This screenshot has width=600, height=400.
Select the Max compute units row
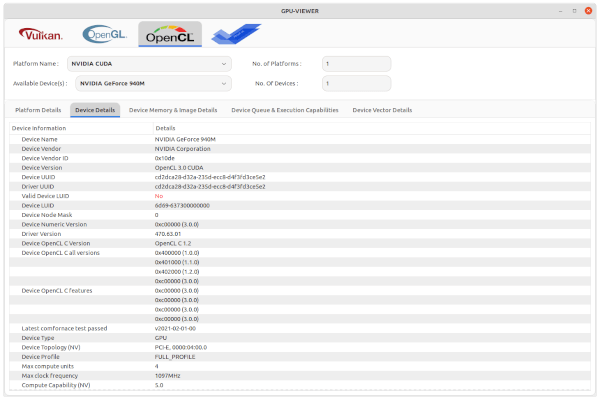pyautogui.click(x=300, y=366)
